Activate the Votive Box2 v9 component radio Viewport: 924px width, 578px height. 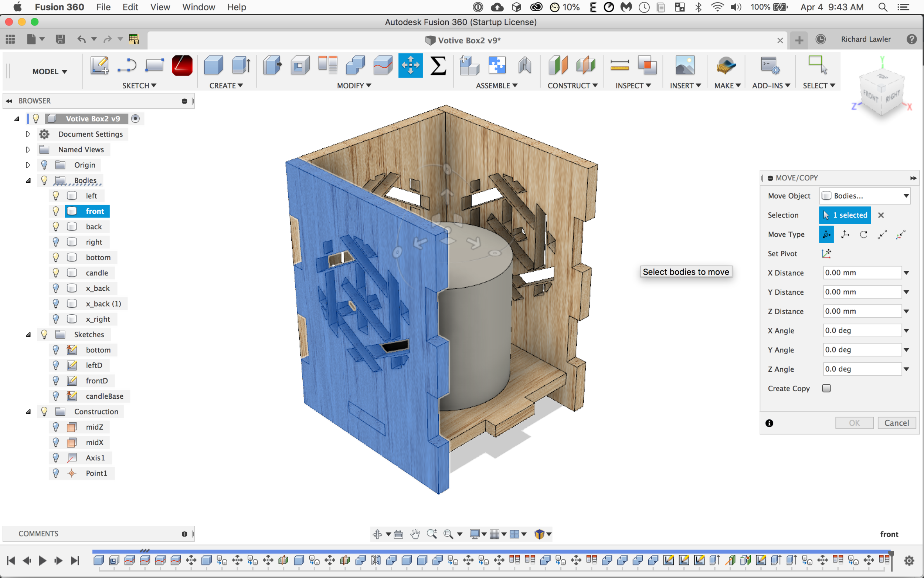coord(135,118)
